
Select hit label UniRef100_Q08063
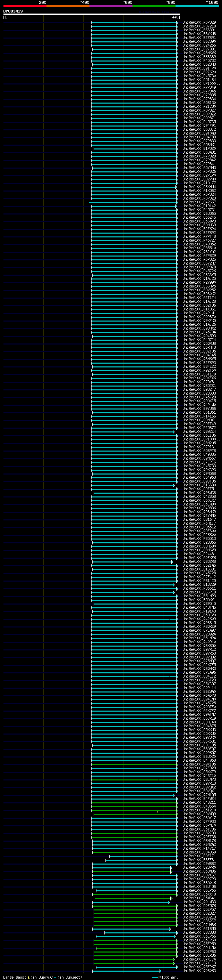click(x=199, y=971)
